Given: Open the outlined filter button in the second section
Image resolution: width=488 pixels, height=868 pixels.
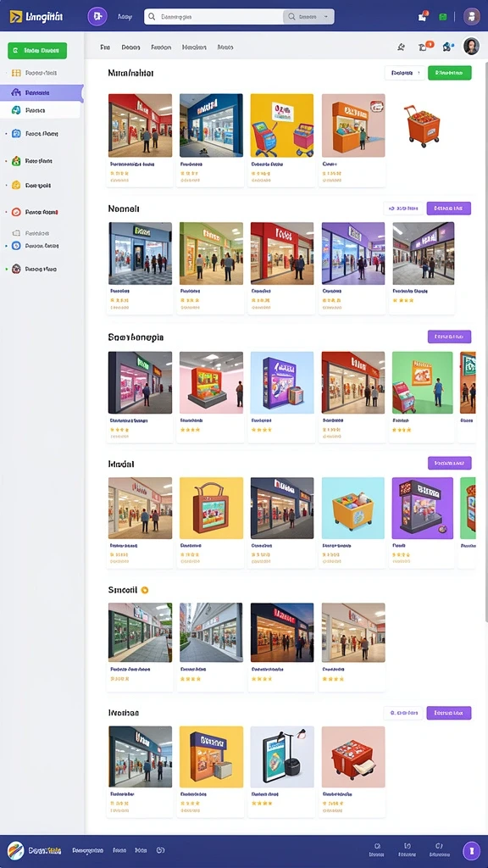Looking at the screenshot, I should (x=403, y=209).
